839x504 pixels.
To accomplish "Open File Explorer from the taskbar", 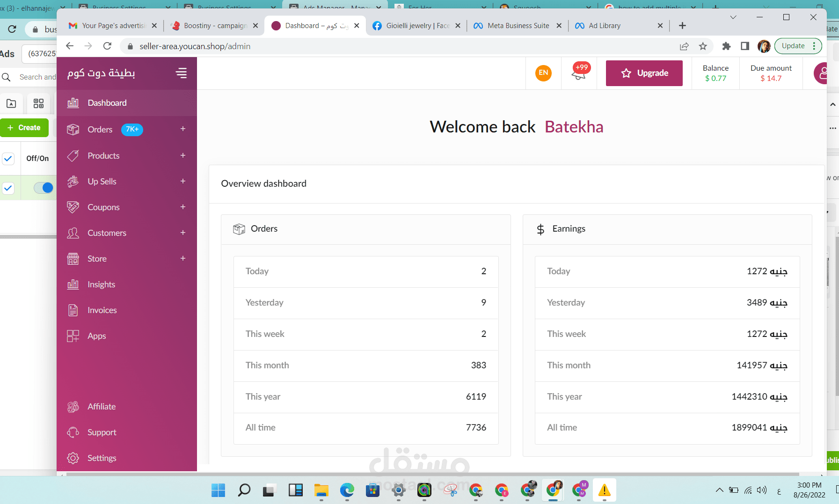I will point(321,490).
